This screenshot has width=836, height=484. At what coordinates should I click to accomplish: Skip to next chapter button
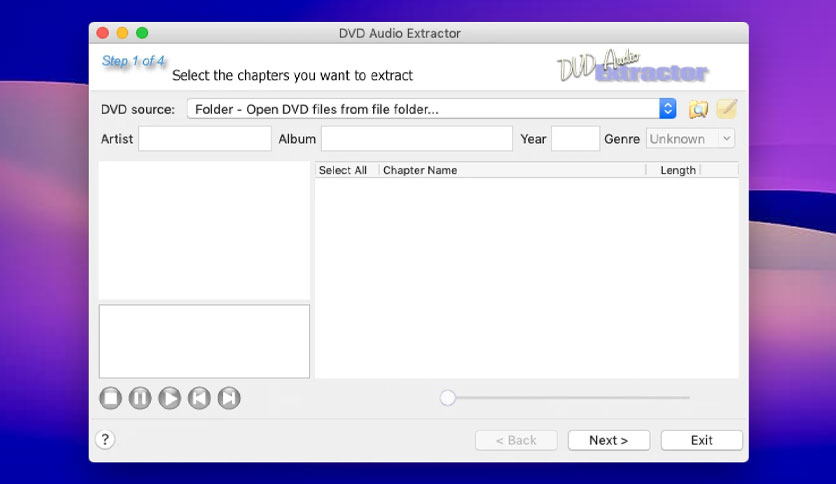point(229,398)
